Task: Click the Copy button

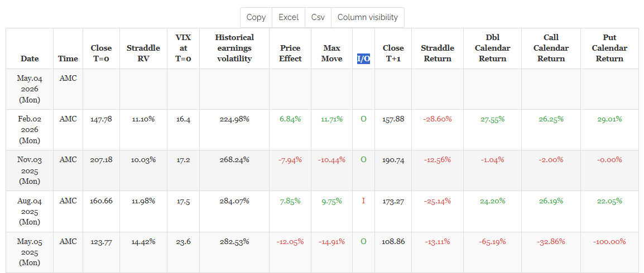Action: [x=256, y=17]
